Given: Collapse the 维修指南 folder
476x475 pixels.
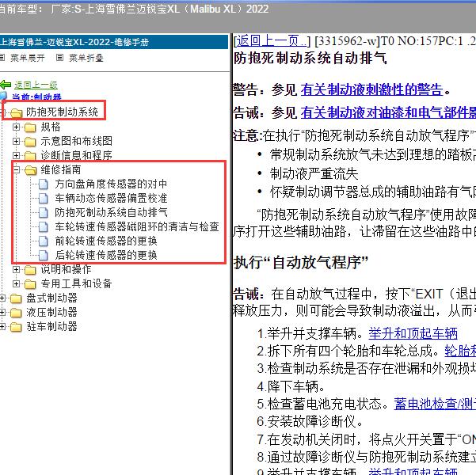Looking at the screenshot, I should (16, 169).
